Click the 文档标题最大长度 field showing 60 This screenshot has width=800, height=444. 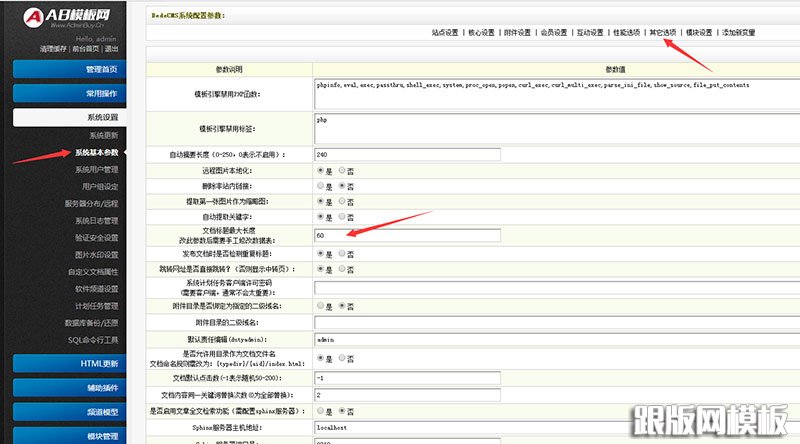[x=407, y=235]
